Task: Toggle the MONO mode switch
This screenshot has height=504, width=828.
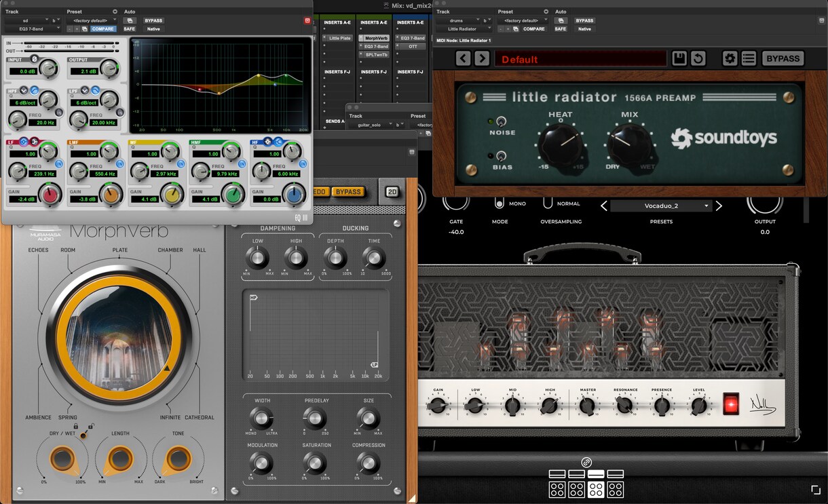Action: (500, 203)
